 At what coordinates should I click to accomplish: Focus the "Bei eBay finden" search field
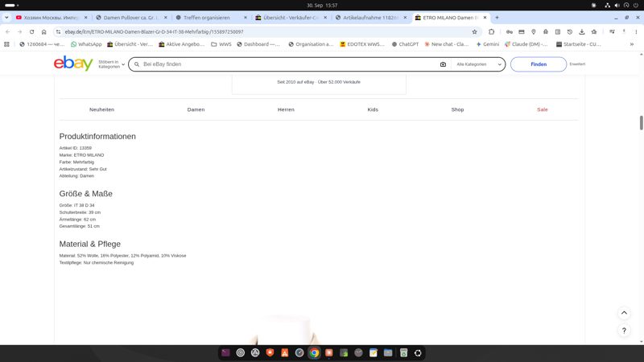[287, 64]
